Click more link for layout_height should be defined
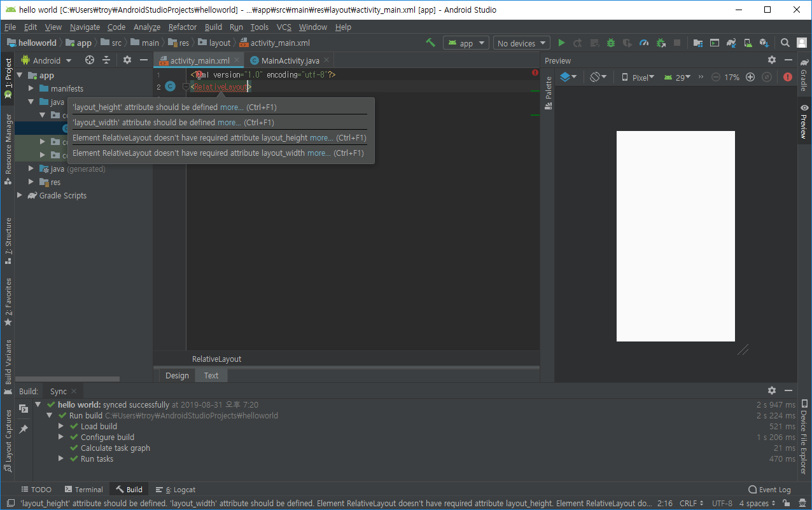 232,107
